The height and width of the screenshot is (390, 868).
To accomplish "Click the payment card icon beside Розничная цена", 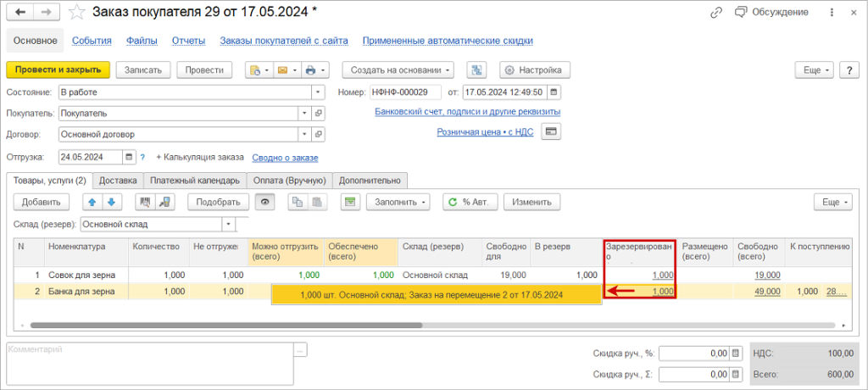I will pyautogui.click(x=552, y=132).
